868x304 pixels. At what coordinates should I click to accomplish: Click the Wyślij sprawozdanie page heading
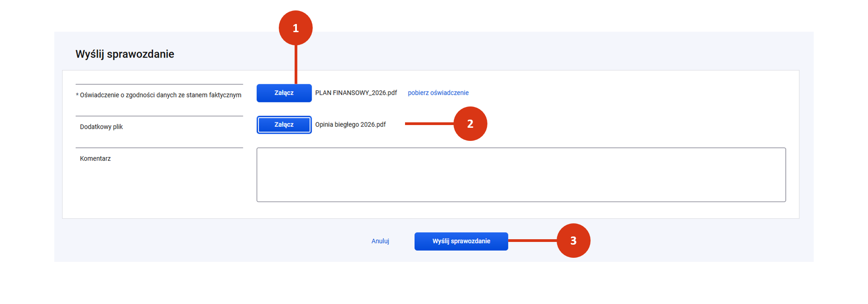click(125, 54)
